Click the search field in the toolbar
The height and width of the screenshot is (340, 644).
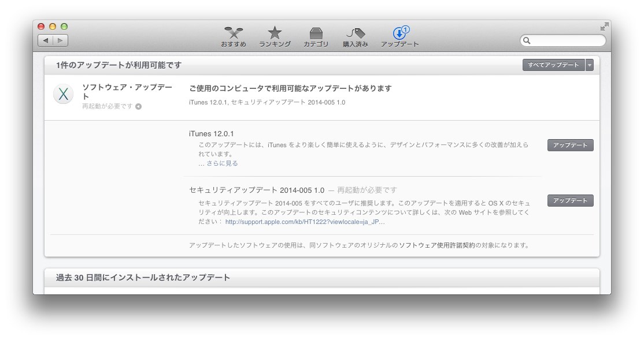[562, 40]
